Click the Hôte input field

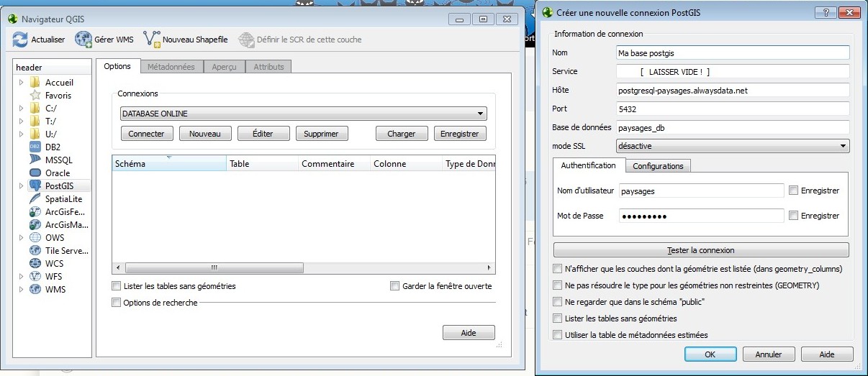click(733, 91)
